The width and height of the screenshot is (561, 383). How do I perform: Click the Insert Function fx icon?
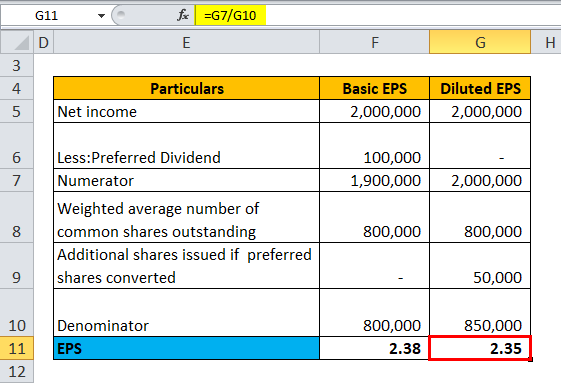tap(183, 15)
